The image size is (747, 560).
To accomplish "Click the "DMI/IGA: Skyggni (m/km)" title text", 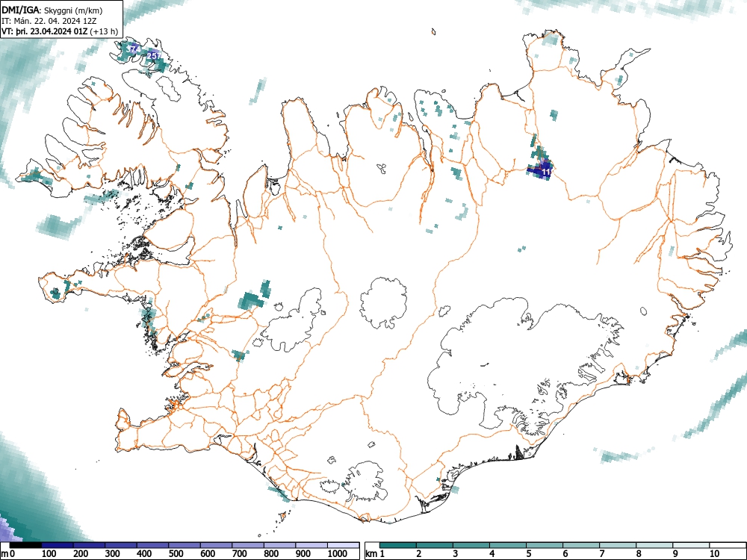I will click(x=52, y=10).
